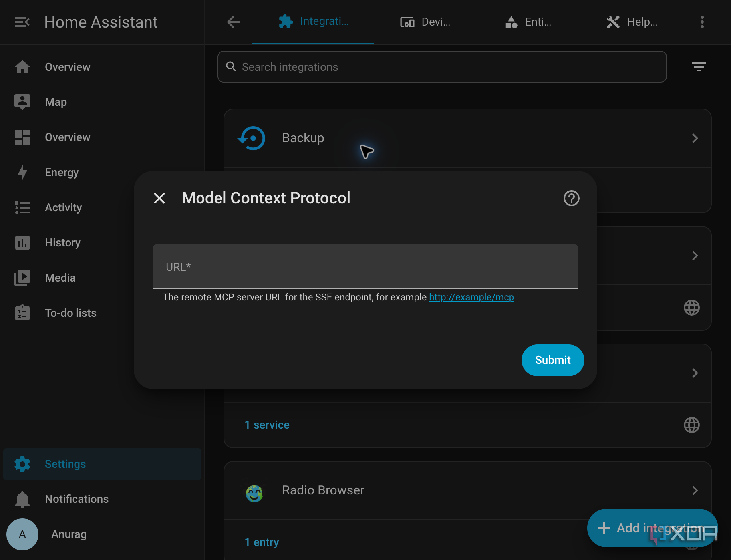The image size is (731, 560).
Task: Click the Home Assistant title
Action: click(101, 22)
